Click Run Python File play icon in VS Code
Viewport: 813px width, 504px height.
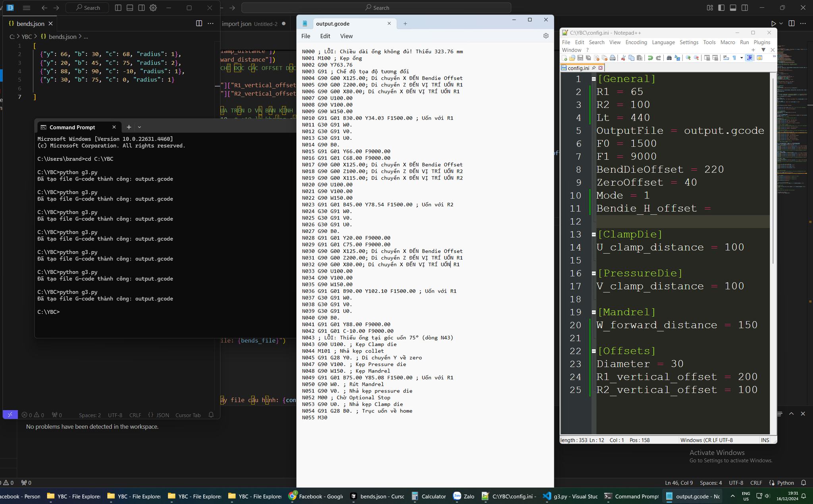click(773, 23)
